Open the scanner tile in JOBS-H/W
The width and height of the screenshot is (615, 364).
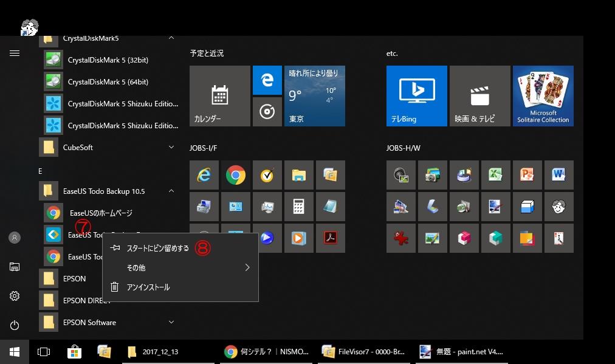[x=433, y=207]
